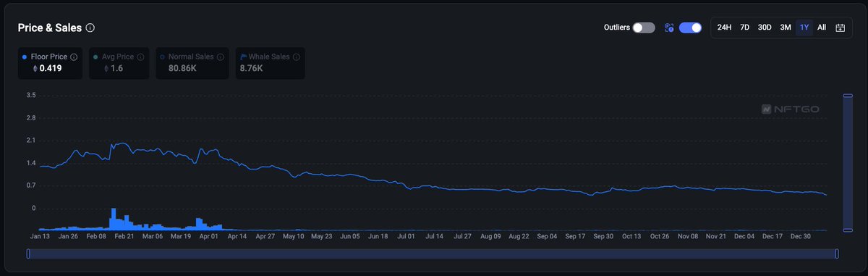The width and height of the screenshot is (868, 276).
Task: Select the 24H time range
Action: [724, 28]
